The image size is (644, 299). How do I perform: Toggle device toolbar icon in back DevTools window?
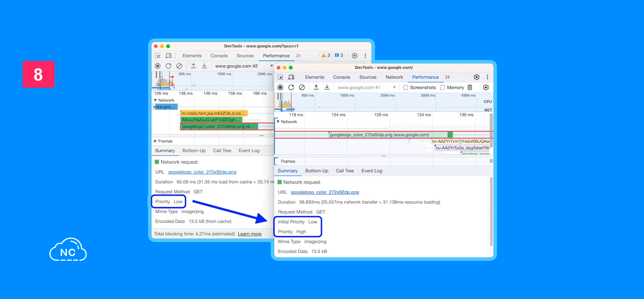coord(169,56)
